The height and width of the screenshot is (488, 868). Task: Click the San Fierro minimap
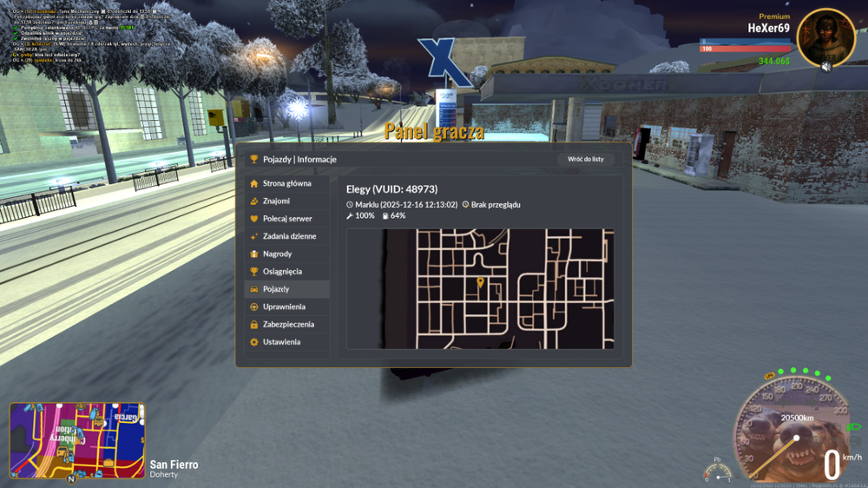77,440
